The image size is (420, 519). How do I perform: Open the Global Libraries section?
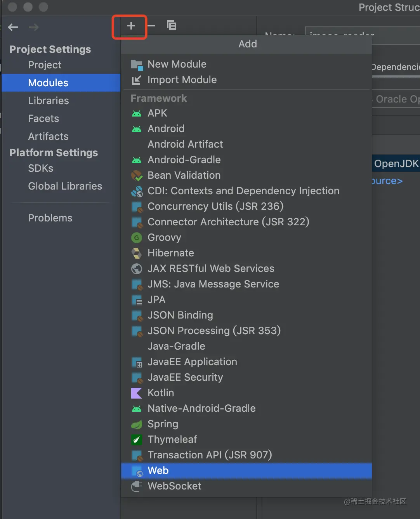click(65, 186)
